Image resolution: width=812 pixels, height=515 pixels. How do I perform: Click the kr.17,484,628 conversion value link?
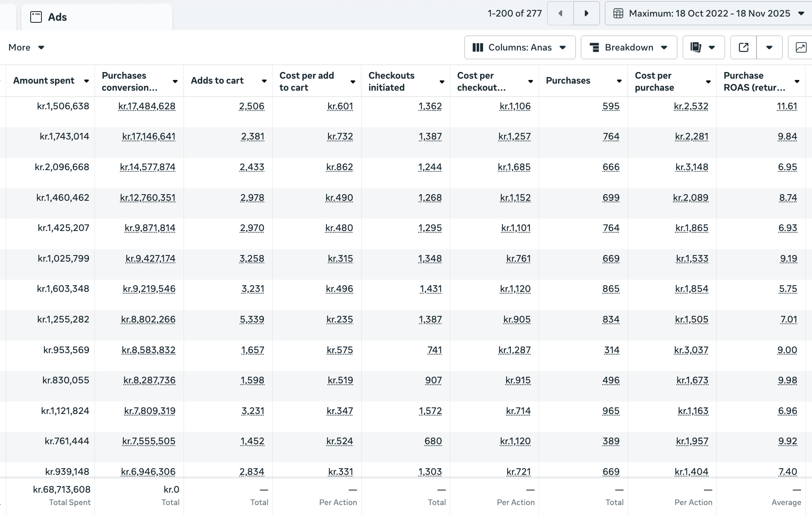pyautogui.click(x=147, y=106)
